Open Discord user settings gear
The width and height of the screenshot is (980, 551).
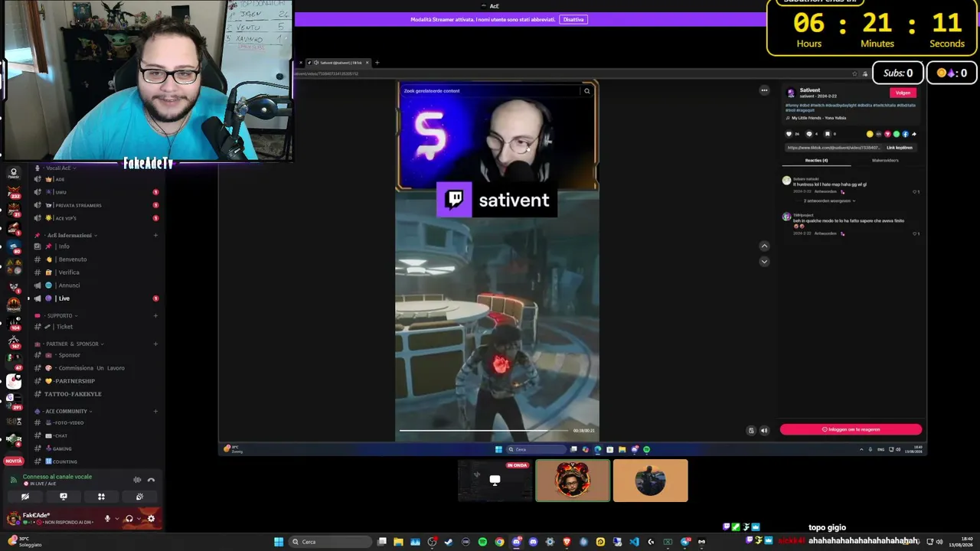(x=151, y=518)
